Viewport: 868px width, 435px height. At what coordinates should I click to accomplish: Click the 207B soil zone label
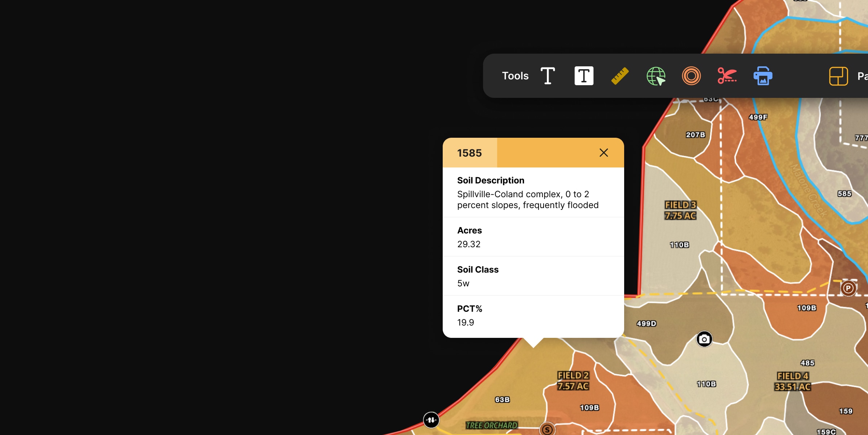coord(695,135)
